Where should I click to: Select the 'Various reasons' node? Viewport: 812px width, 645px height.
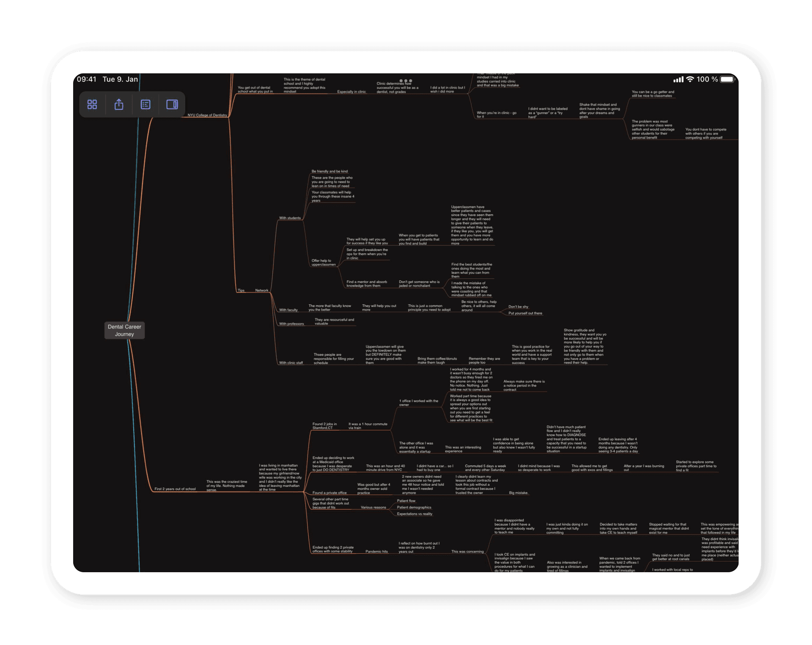(373, 507)
